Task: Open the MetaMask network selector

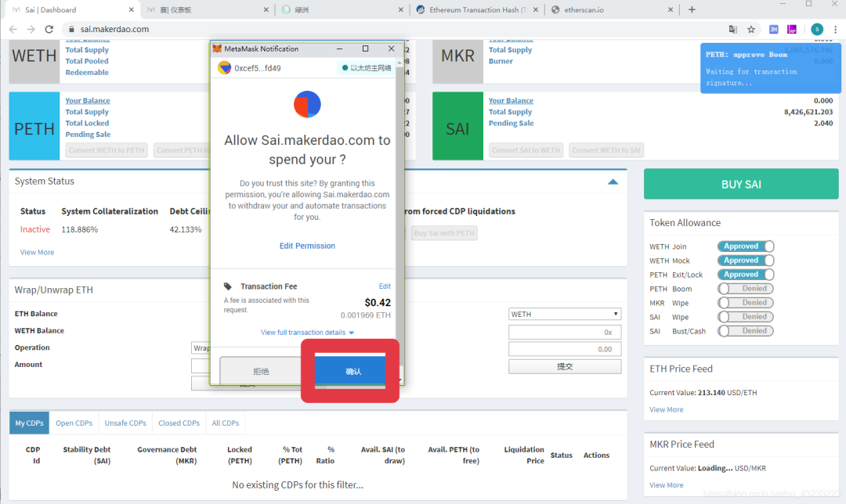Action: [367, 68]
